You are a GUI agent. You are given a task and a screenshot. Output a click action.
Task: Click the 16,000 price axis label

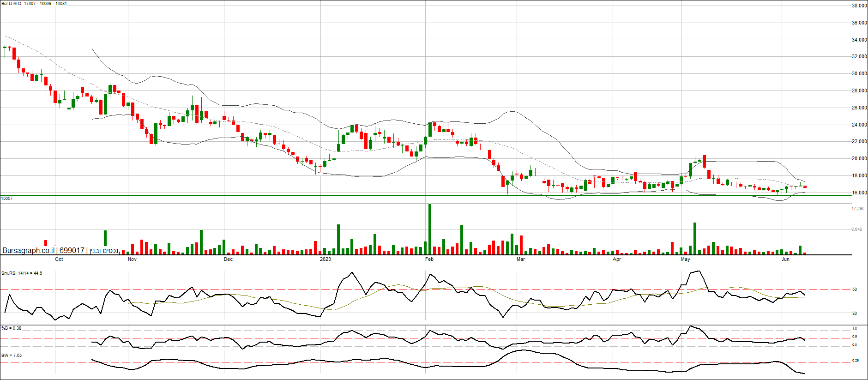coord(859,193)
